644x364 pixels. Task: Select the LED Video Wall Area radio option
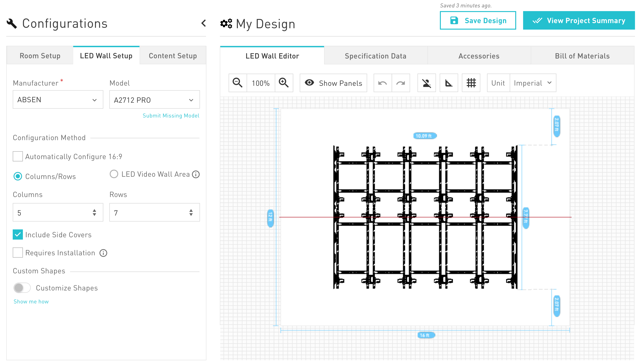pyautogui.click(x=114, y=174)
